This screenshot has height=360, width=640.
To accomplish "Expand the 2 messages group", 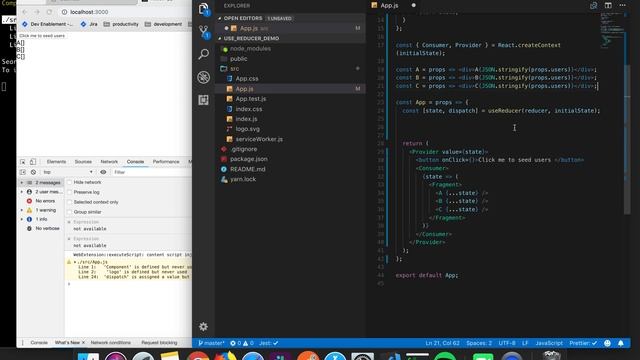I will 22,183.
